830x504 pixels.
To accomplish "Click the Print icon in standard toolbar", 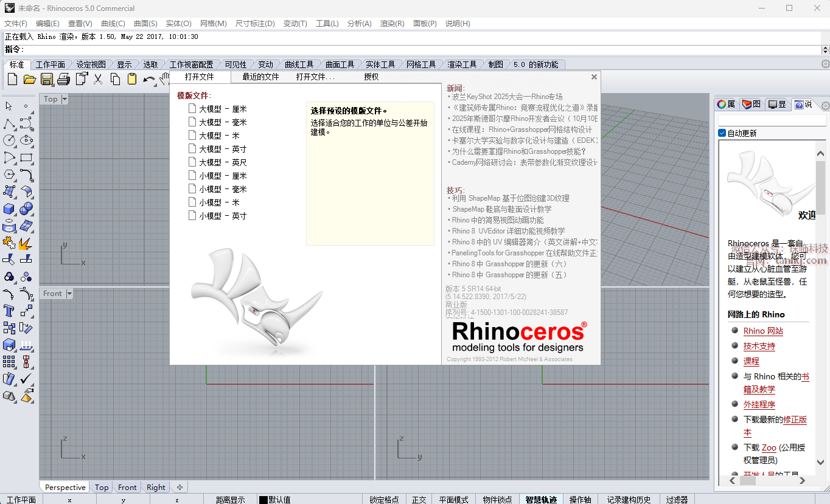I will 63,79.
